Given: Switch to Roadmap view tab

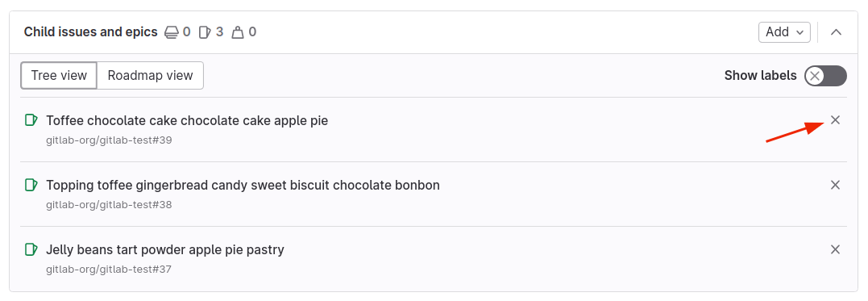Looking at the screenshot, I should click(150, 75).
